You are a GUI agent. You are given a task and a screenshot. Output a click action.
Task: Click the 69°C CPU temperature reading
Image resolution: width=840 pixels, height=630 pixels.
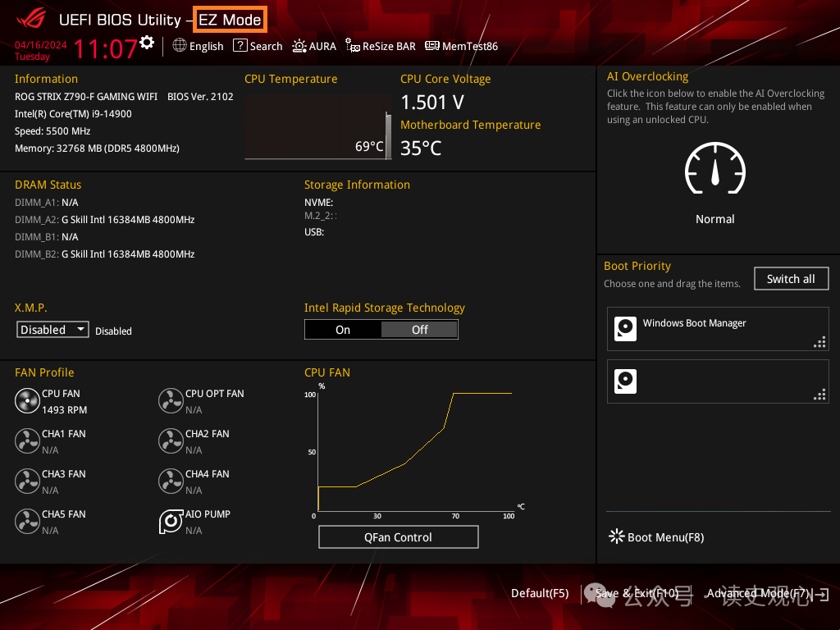(369, 146)
